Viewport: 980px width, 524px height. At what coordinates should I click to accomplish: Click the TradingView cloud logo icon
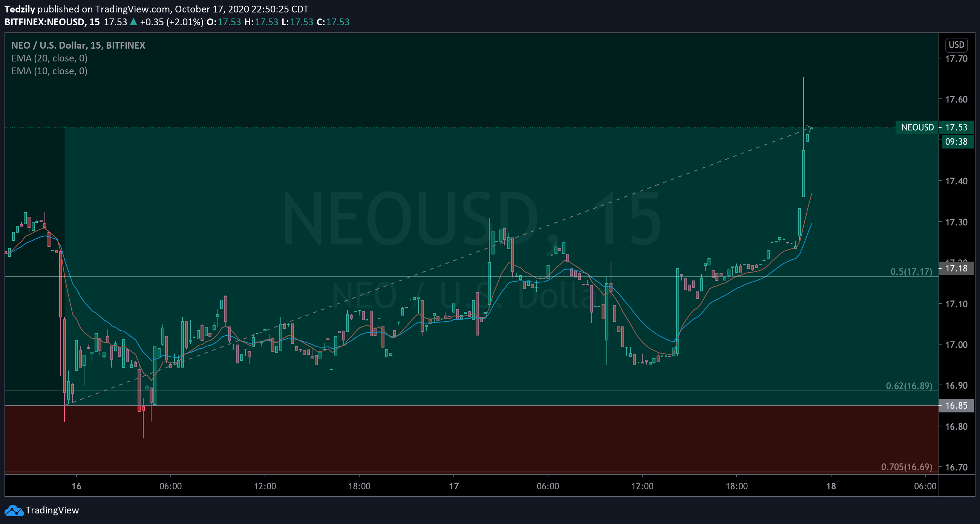14,510
